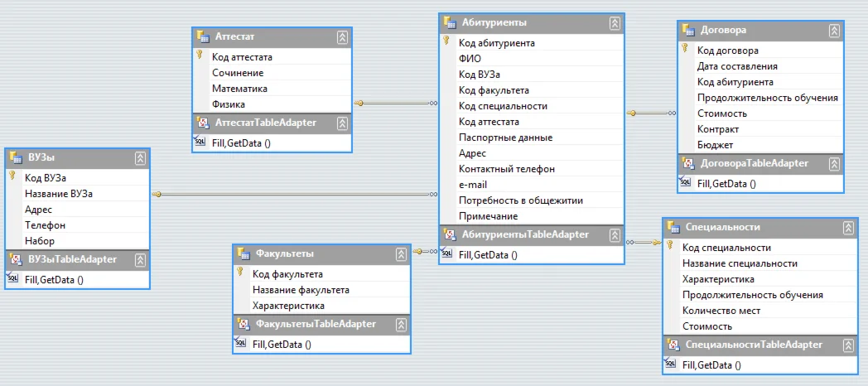Collapse the Абитуриенты table columns
Viewport: 868px width, 386px height.
click(x=615, y=23)
